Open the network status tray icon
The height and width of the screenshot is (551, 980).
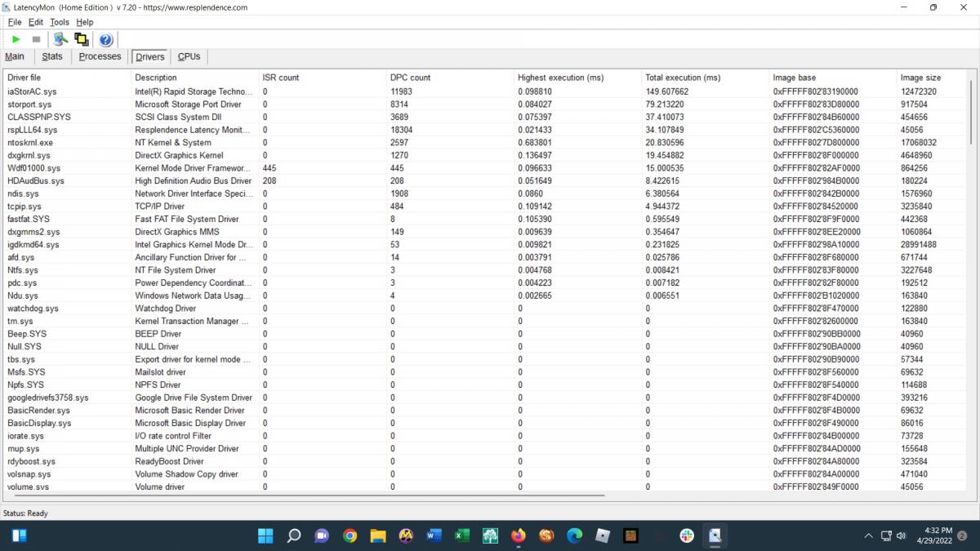pos(886,535)
